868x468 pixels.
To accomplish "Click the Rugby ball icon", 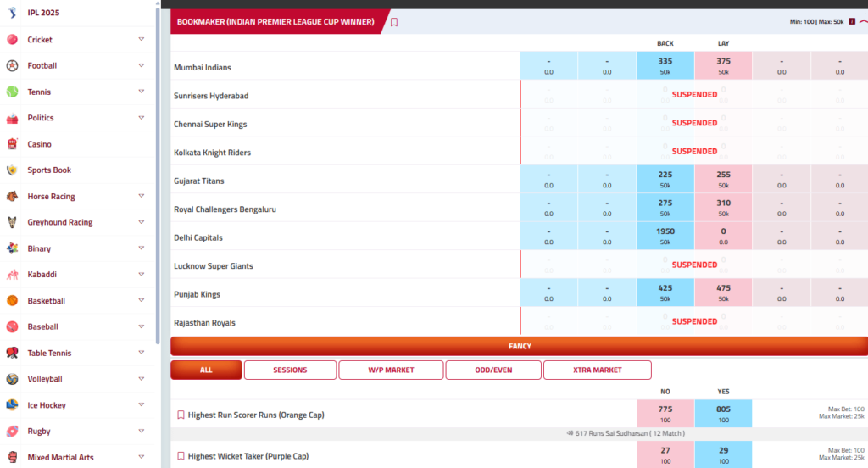I will 12,431.
